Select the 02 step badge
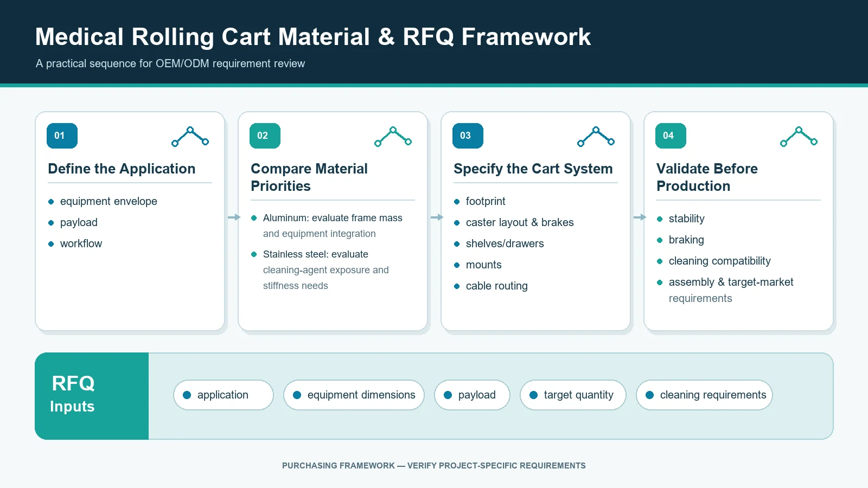Viewport: 868px width, 488px height. [x=265, y=136]
